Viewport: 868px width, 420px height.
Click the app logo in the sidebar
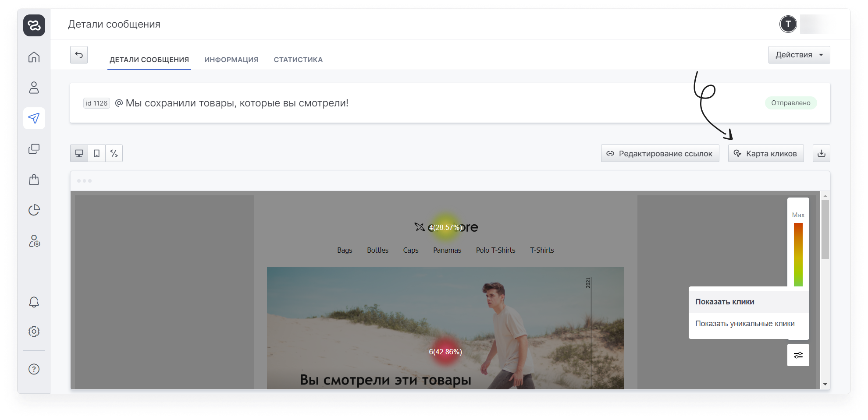[x=34, y=25]
